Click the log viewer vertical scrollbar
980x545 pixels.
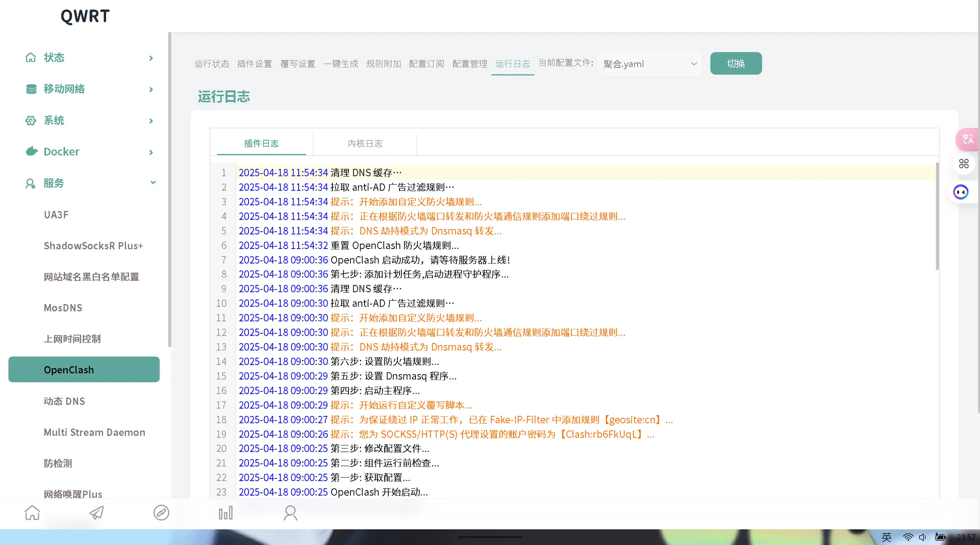point(937,216)
